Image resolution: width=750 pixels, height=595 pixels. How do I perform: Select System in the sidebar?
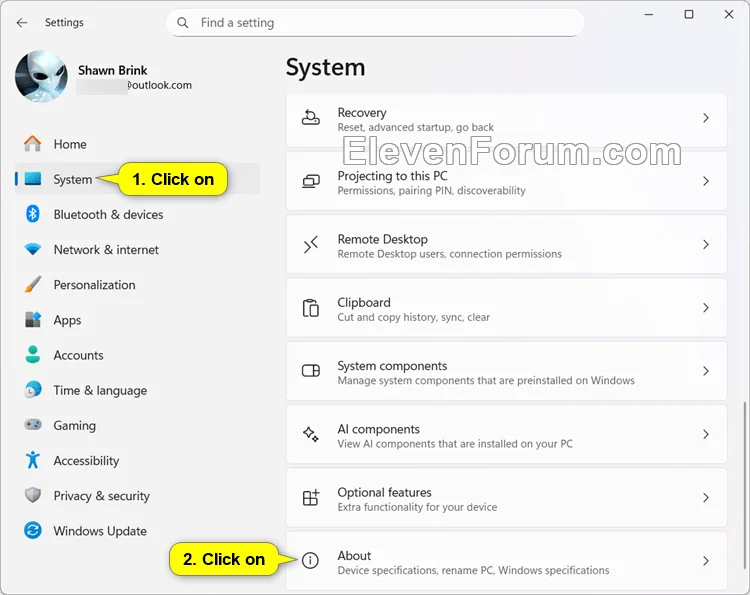click(137, 179)
